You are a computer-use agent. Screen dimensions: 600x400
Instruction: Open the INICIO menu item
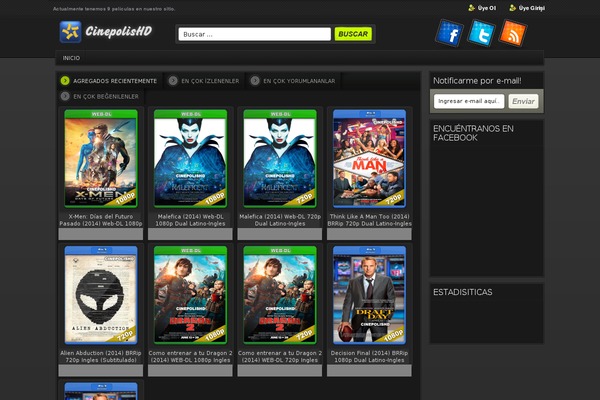click(x=71, y=58)
